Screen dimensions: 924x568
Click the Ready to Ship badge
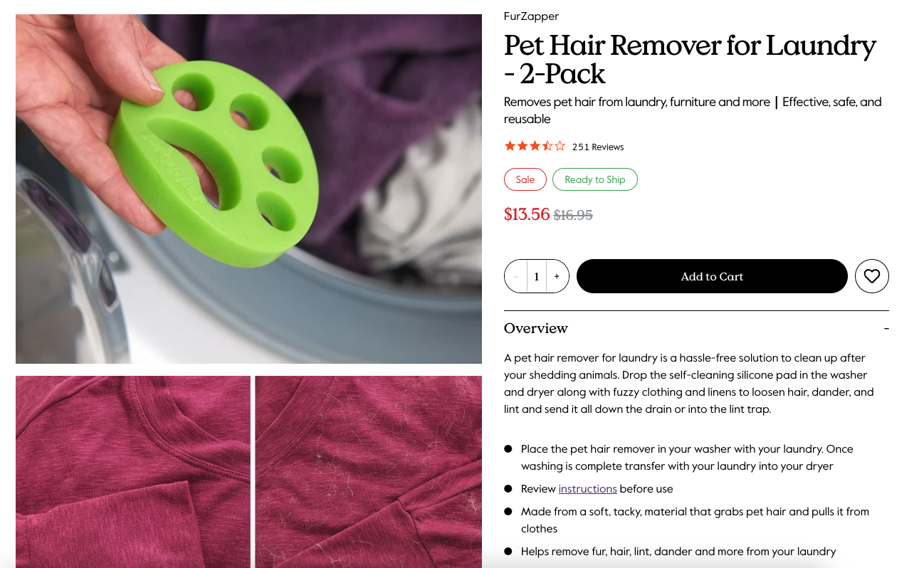[x=595, y=179]
